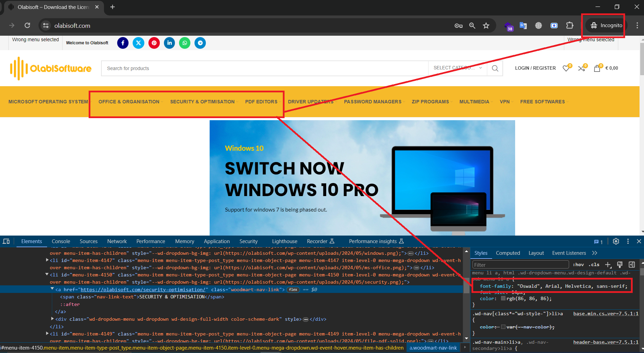The height and width of the screenshot is (353, 644).
Task: Open the Free Softwares menu
Action: [543, 102]
